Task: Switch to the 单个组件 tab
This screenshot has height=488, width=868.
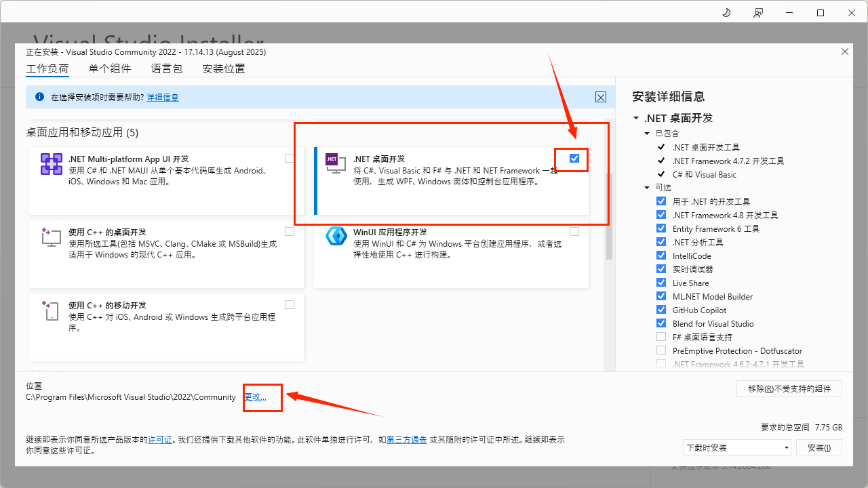Action: [x=110, y=68]
